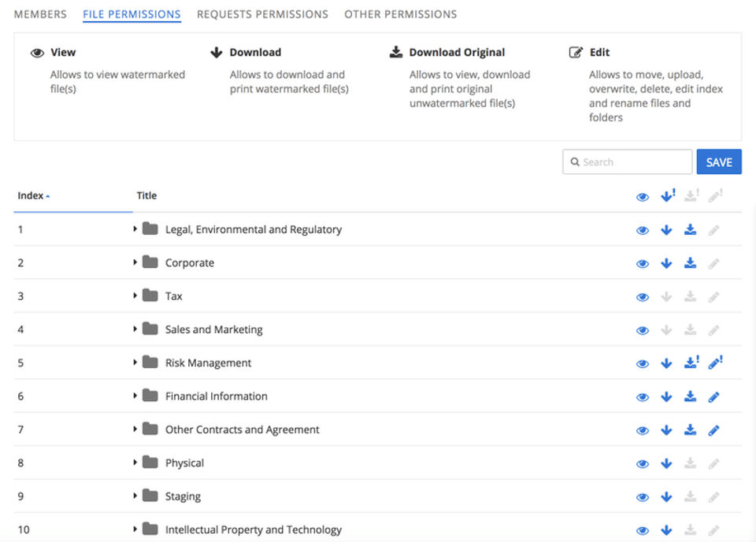This screenshot has height=542, width=756.
Task: Click download icon for Staging folder
Action: [666, 497]
